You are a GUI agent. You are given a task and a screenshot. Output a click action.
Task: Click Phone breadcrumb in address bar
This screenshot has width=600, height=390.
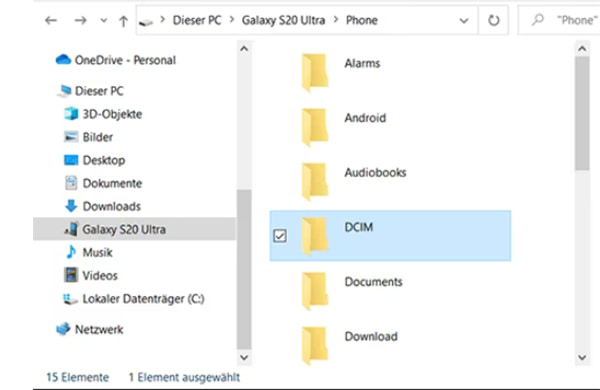[362, 20]
